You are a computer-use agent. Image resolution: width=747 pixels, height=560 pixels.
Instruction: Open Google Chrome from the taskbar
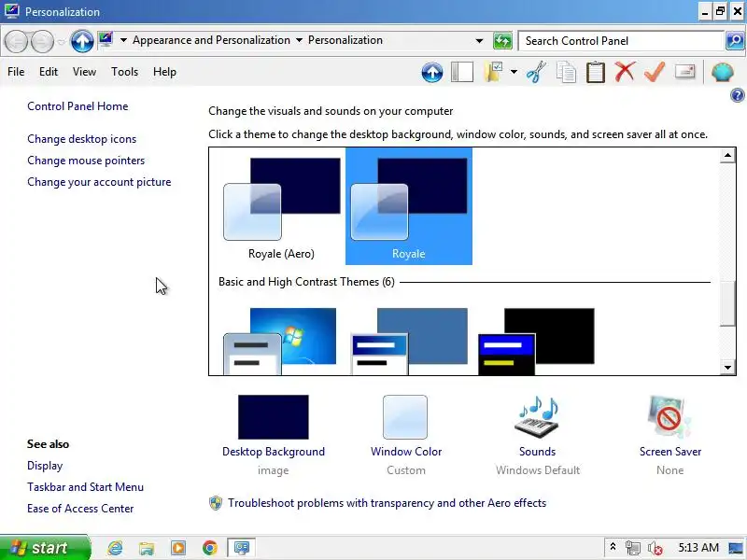(x=209, y=548)
